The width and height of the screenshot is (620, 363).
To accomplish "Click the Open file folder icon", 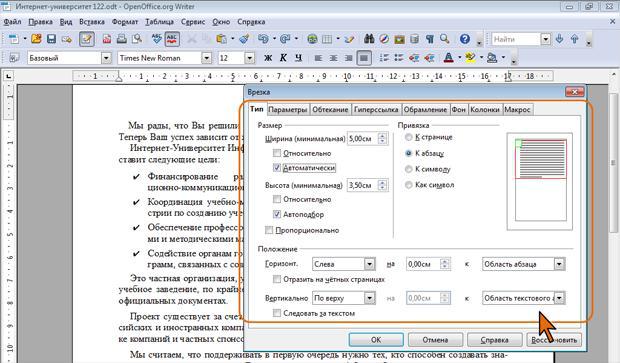I will click(x=36, y=39).
